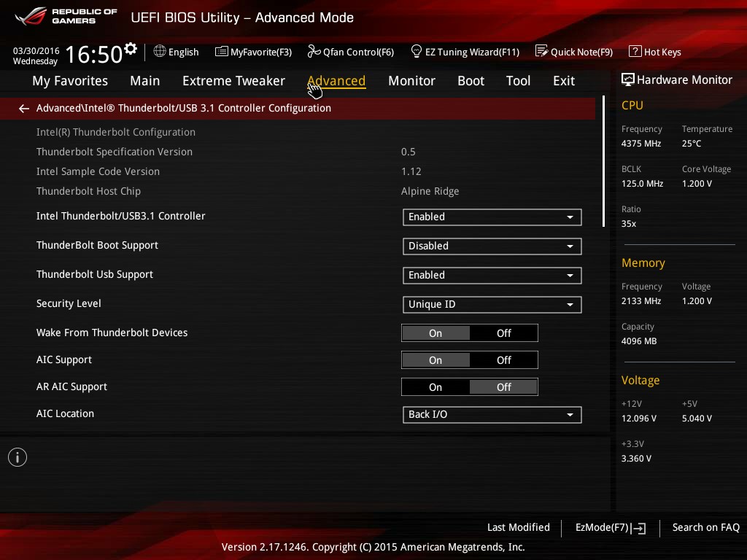Switch to Exit tab
This screenshot has height=560, width=747.
[x=564, y=81]
